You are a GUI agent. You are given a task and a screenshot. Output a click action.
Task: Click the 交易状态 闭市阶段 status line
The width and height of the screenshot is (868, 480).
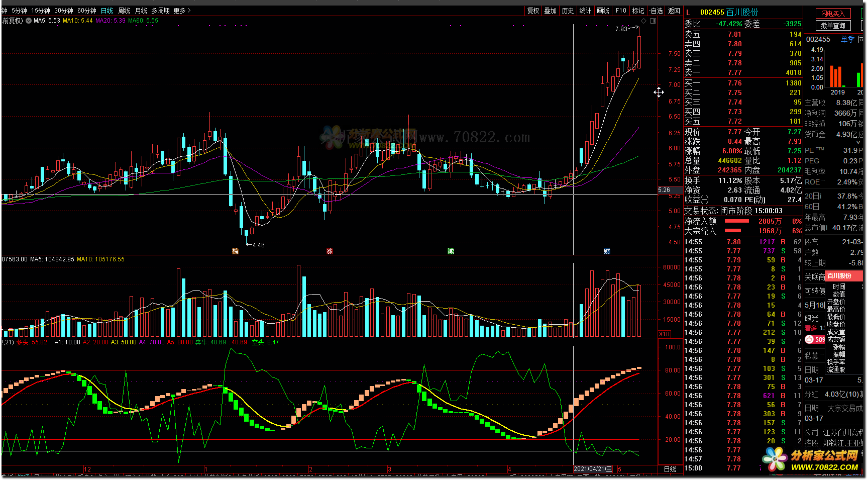(733, 211)
